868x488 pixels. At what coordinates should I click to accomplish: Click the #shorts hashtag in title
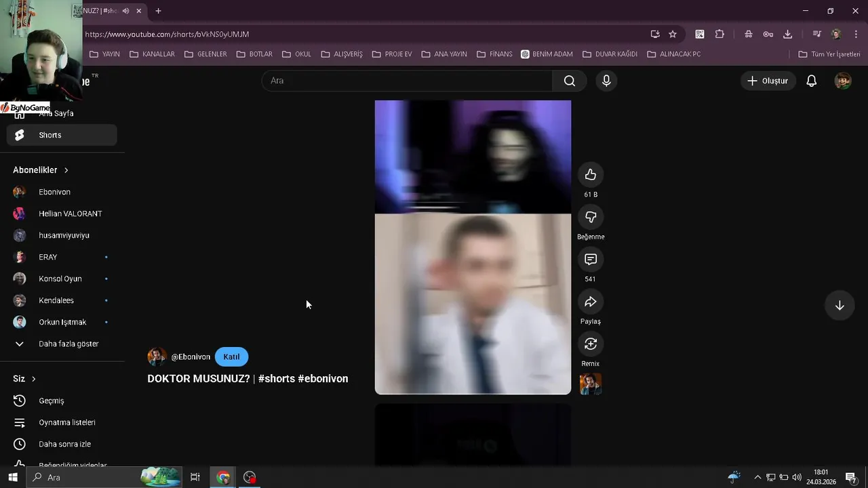pos(277,379)
